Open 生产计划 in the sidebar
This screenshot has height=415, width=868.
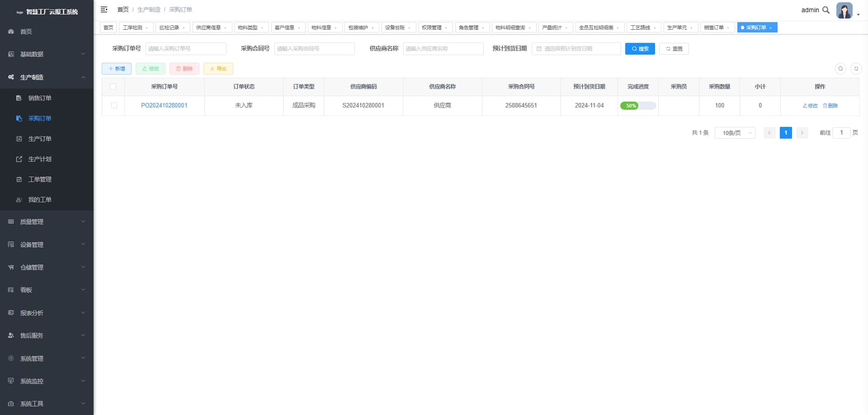pos(47,159)
